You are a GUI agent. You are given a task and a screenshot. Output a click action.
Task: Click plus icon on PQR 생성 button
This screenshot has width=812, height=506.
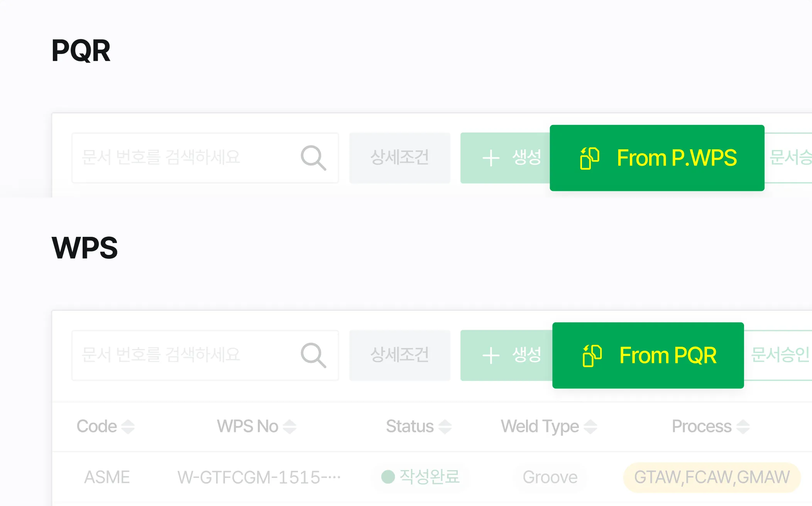[491, 158]
